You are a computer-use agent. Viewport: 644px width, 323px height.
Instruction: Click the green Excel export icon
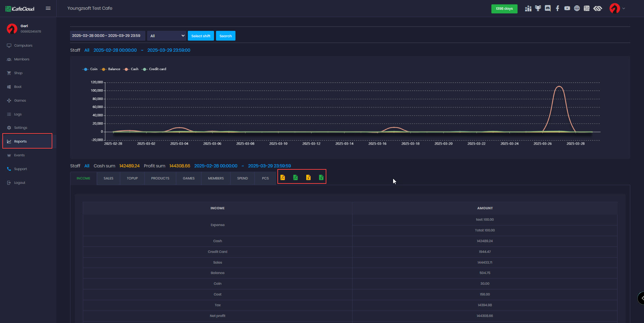(321, 177)
